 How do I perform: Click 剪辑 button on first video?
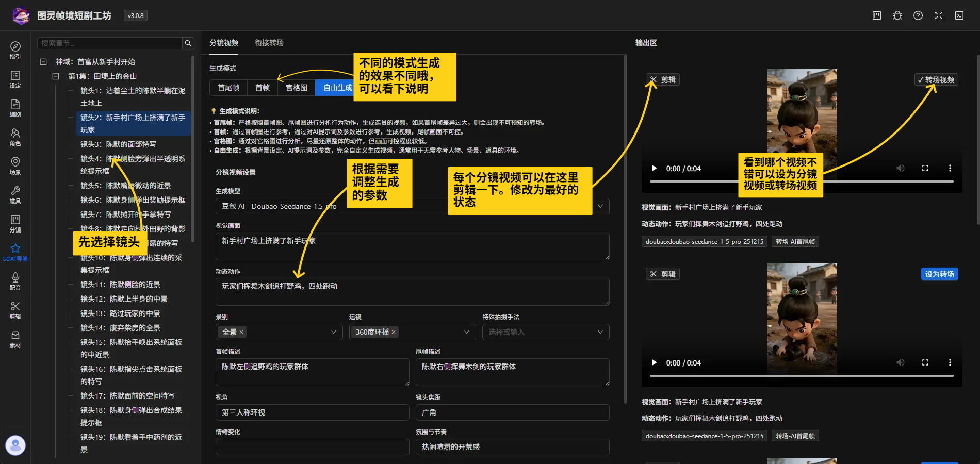[663, 80]
